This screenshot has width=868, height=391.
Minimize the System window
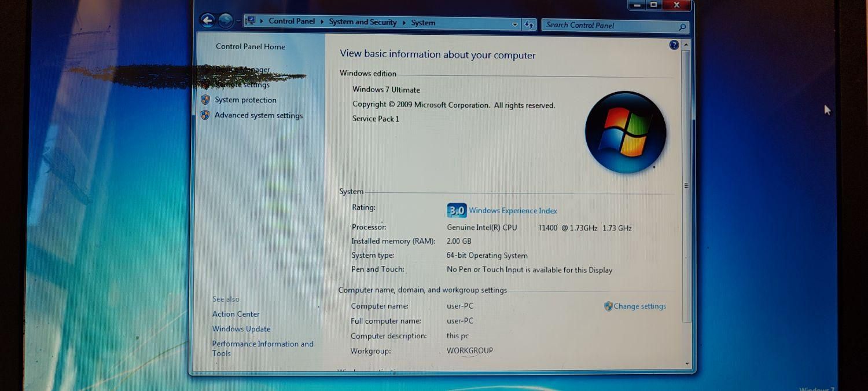(x=637, y=5)
